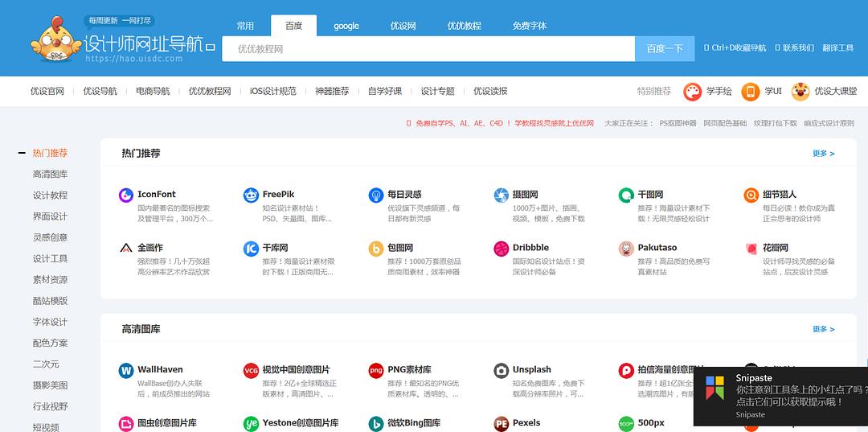The width and height of the screenshot is (868, 432).
Task: Select 设计工具 in the left sidebar
Action: pyautogui.click(x=51, y=259)
